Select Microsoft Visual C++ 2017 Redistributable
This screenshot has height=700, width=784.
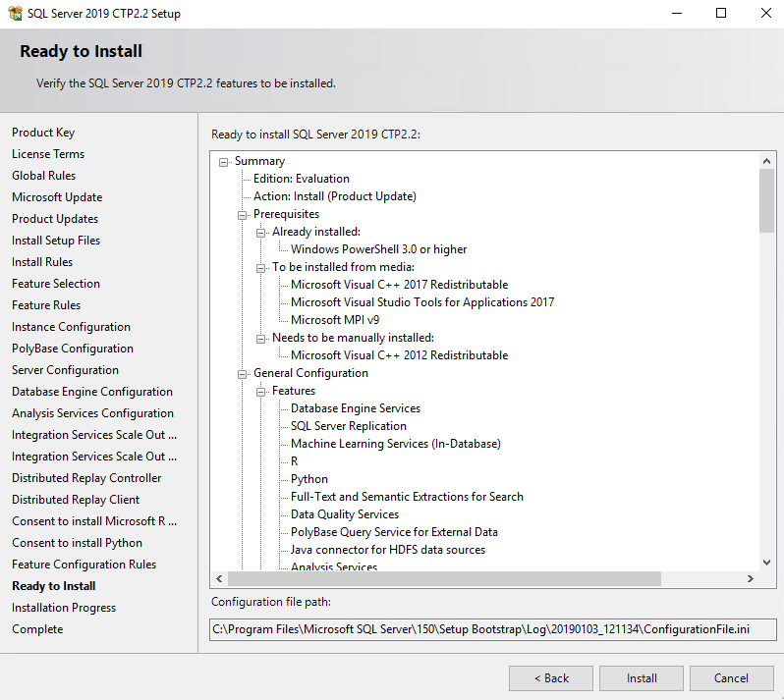click(399, 285)
